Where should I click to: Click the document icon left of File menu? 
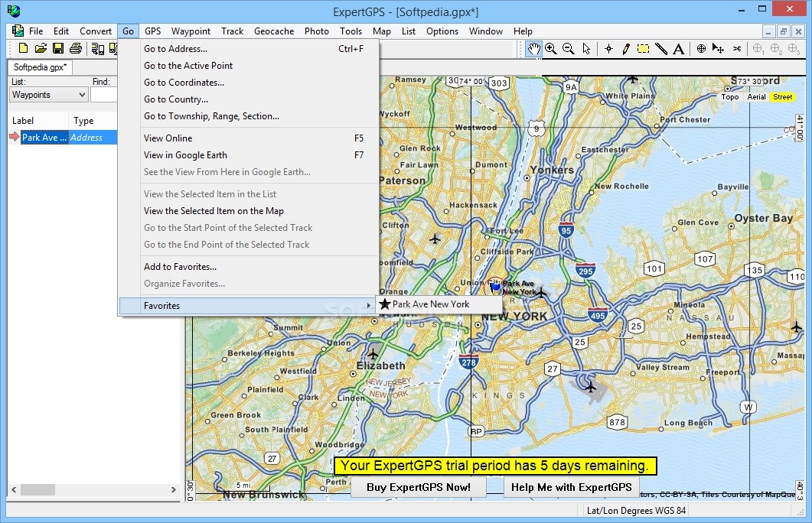18,31
